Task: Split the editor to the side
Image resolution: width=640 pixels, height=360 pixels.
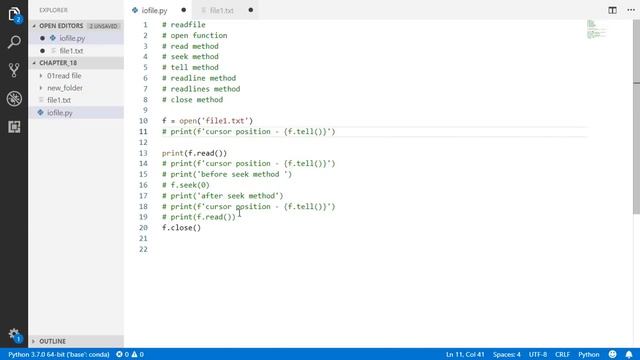Action: tap(612, 10)
